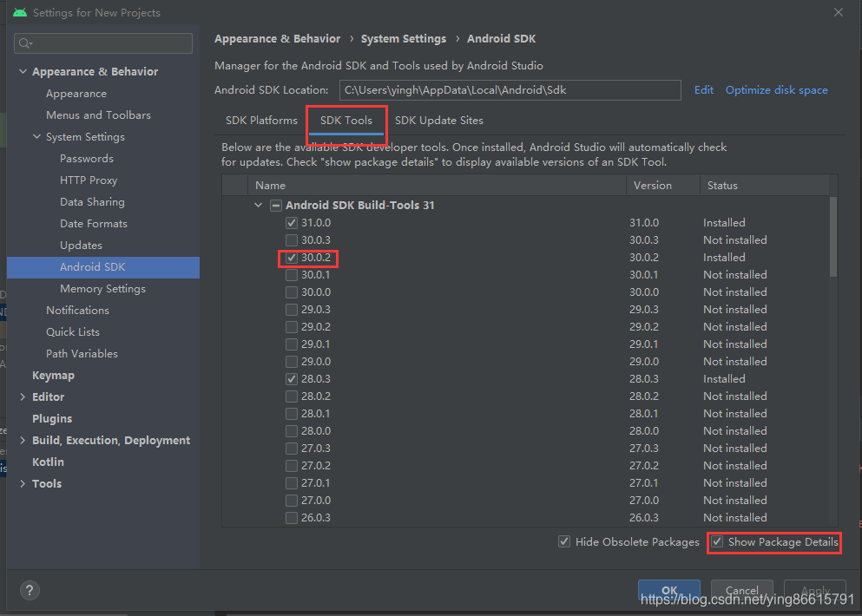Toggle Hide Obsolete Packages checkbox
862x616 pixels.
[x=564, y=541]
